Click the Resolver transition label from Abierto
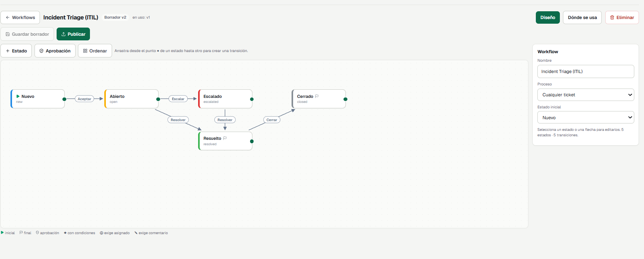 pos(178,120)
